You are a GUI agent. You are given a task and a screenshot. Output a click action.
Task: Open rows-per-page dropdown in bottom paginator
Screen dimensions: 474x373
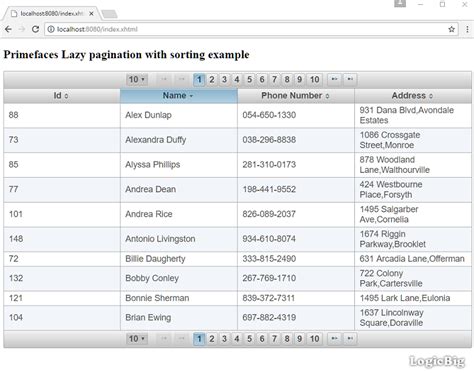pyautogui.click(x=137, y=339)
